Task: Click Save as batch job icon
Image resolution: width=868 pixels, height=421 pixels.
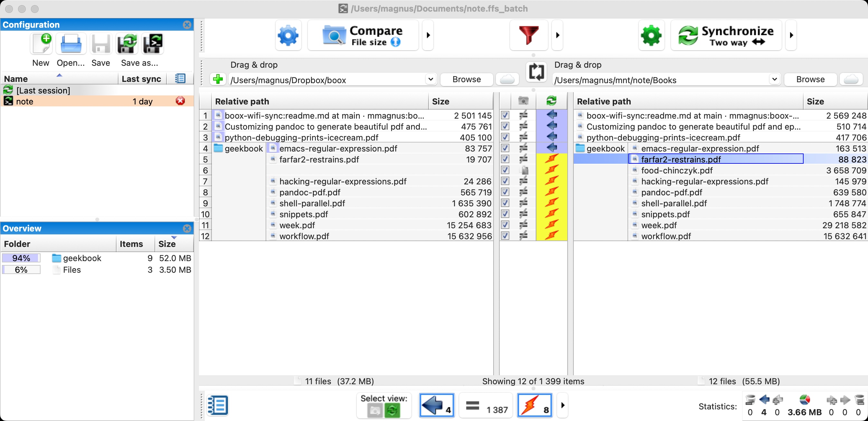Action: point(153,44)
